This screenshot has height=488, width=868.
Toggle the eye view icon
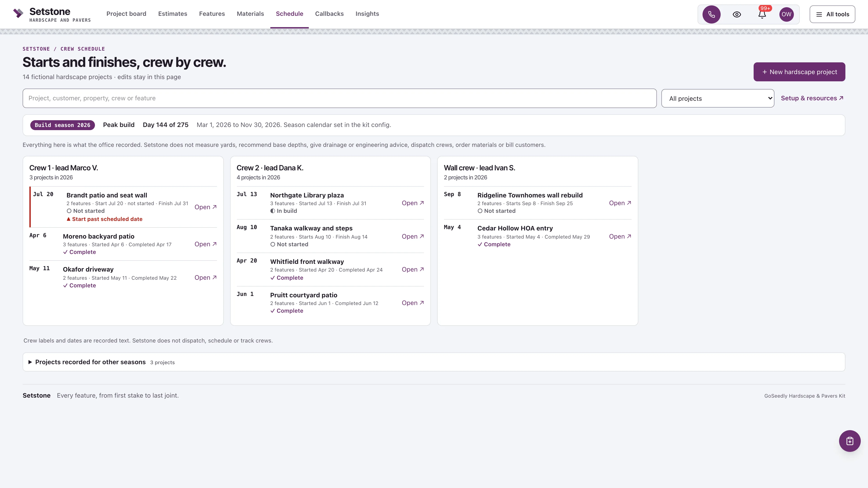coord(737,14)
